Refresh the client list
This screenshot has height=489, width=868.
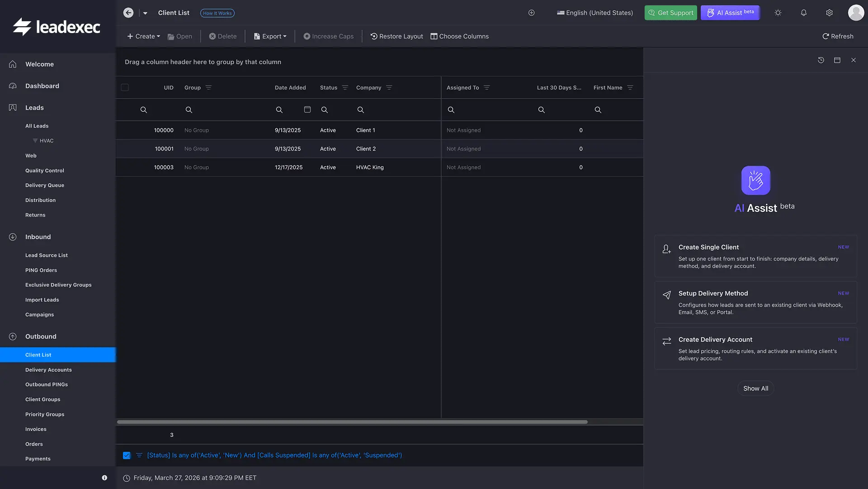838,36
